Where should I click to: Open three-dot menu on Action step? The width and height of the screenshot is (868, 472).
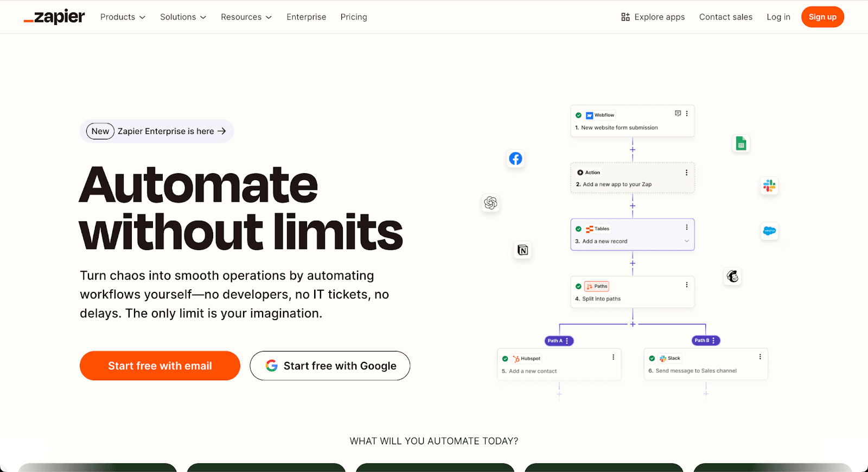click(x=686, y=173)
